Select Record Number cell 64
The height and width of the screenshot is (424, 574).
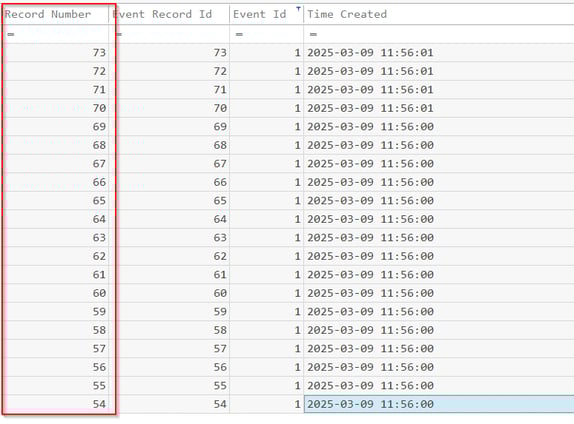pos(55,219)
